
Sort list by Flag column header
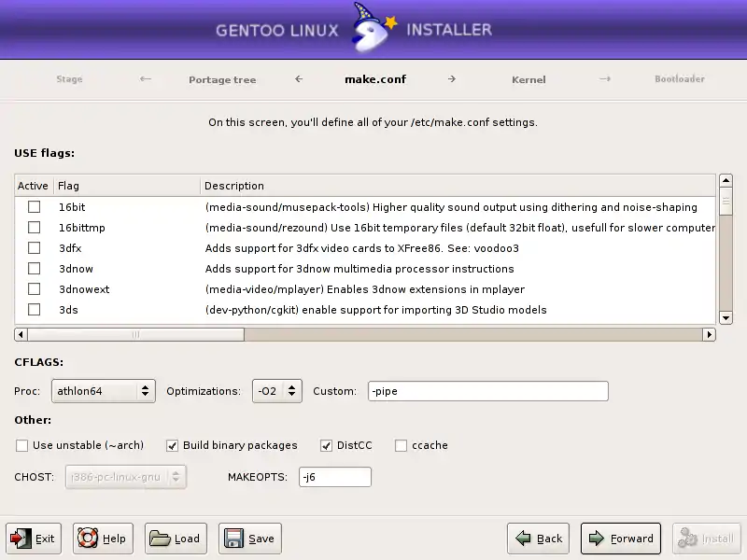[x=126, y=186]
